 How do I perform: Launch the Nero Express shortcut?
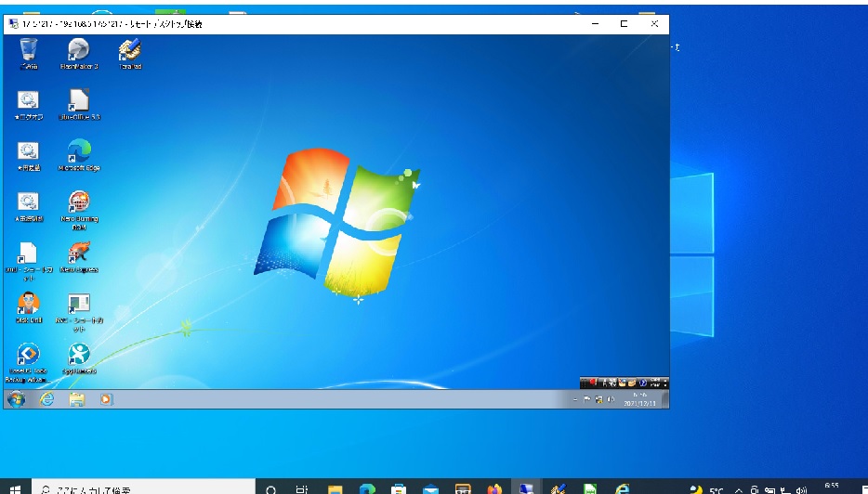[x=79, y=257]
